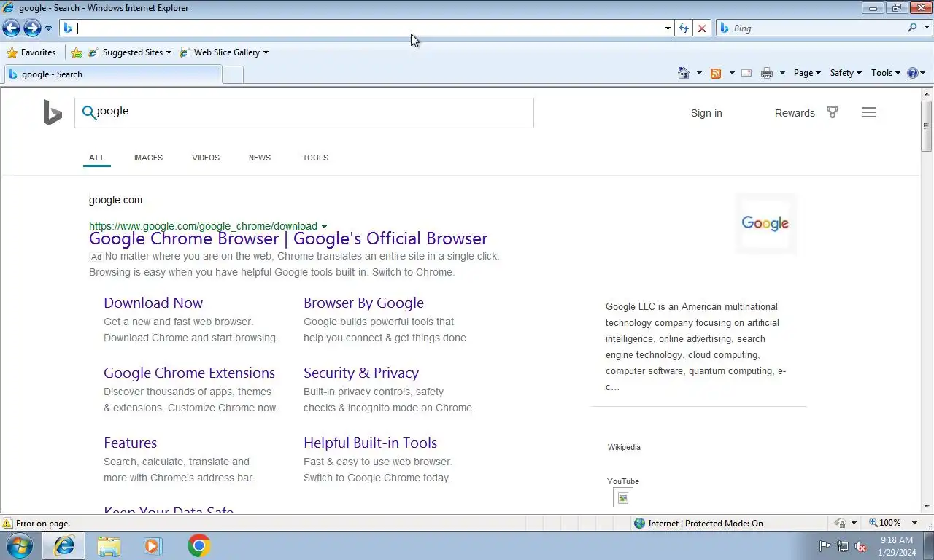This screenshot has height=560, width=934.
Task: Open the Download Now link
Action: click(153, 303)
